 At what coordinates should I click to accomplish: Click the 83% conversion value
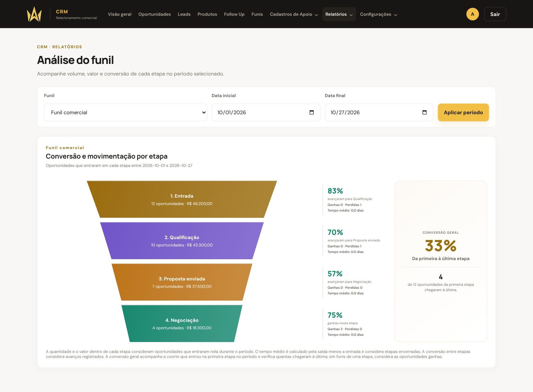pos(335,191)
